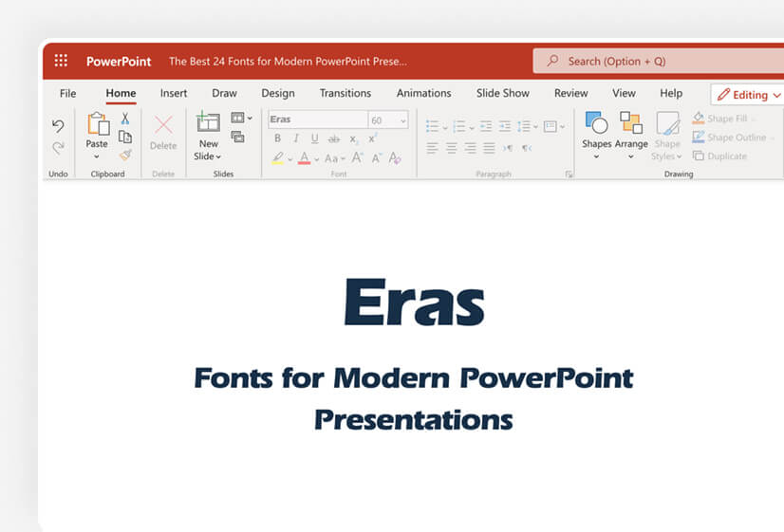The width and height of the screenshot is (784, 532).
Task: Toggle Strikethrough formatting
Action: pos(334,138)
